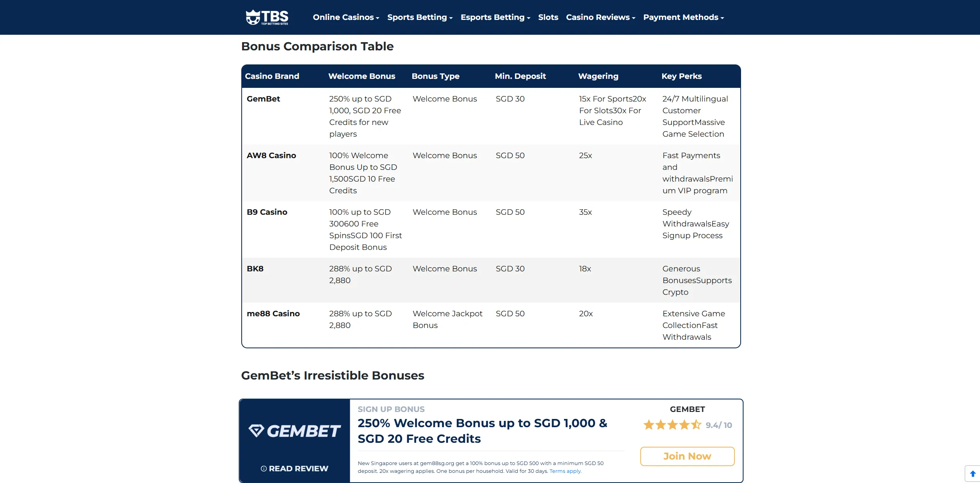The image size is (980, 483).
Task: Click the me88 Casino brand name
Action: (x=273, y=314)
